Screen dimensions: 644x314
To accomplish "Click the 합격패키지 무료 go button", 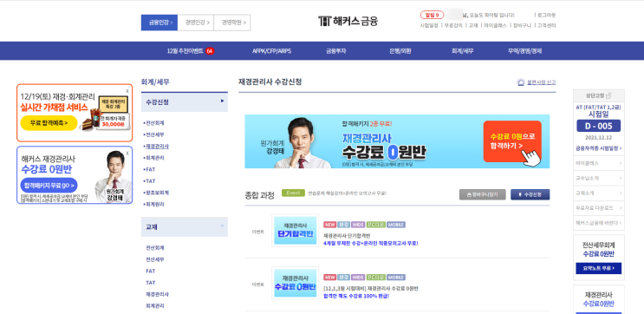I will tap(49, 186).
